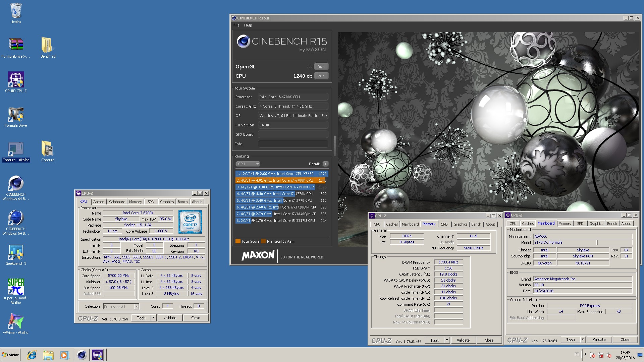Click Validate in Memory CPU-Z window
This screenshot has height=362, width=644.
click(463, 340)
